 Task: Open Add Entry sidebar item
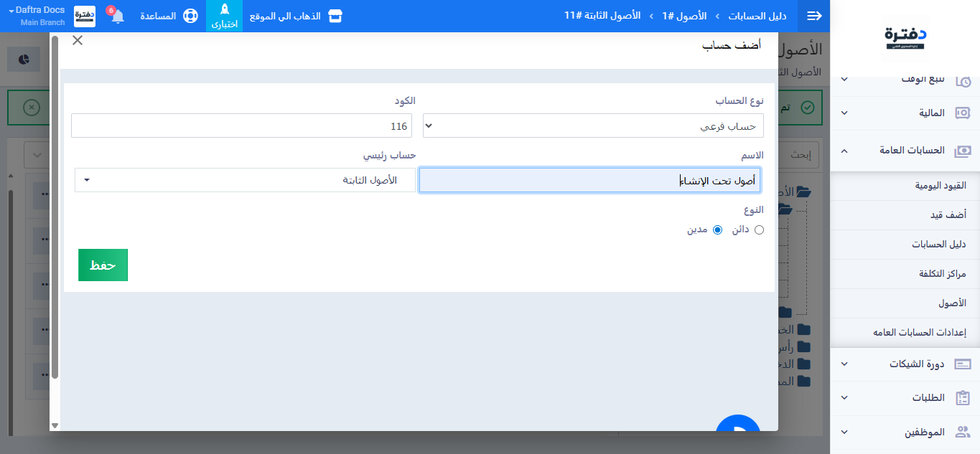pos(905,214)
